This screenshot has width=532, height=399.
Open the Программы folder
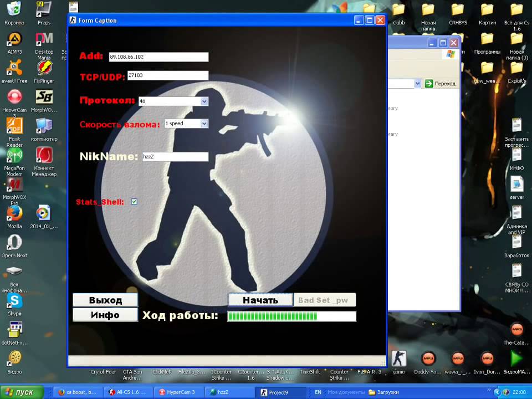[x=487, y=39]
